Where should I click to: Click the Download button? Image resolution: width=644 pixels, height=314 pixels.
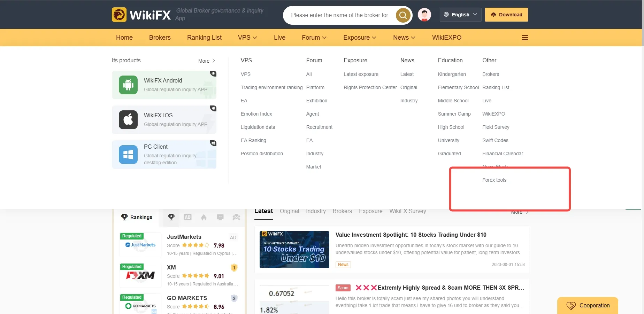pos(506,15)
